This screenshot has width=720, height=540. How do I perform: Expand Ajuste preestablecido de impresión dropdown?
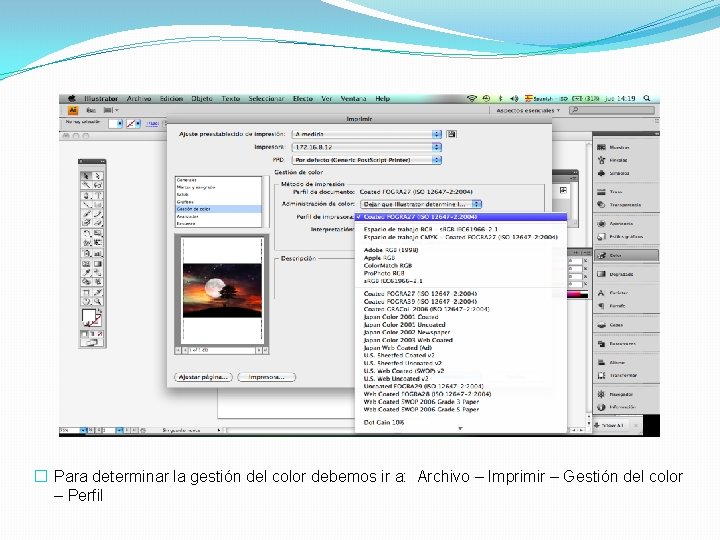click(x=366, y=134)
